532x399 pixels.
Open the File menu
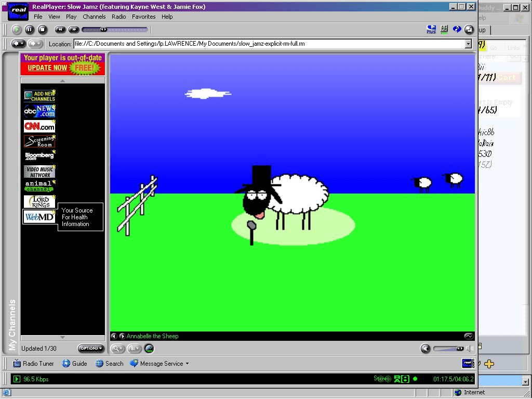tap(38, 17)
